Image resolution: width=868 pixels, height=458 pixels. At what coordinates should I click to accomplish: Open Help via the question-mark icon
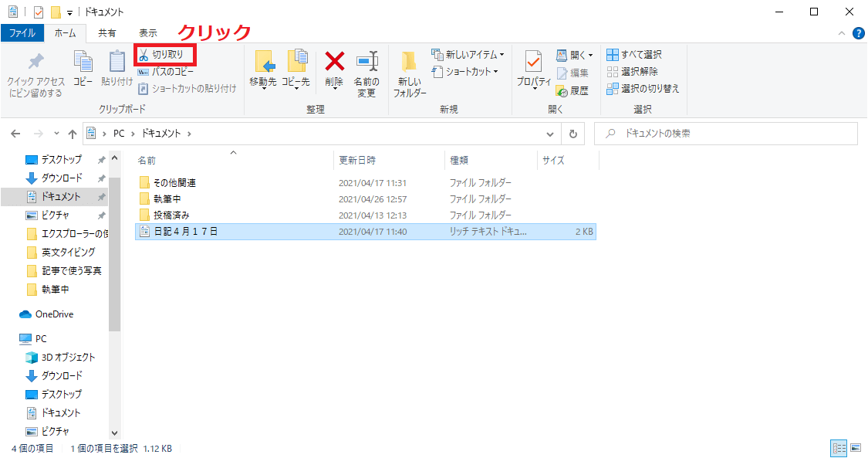coord(859,33)
